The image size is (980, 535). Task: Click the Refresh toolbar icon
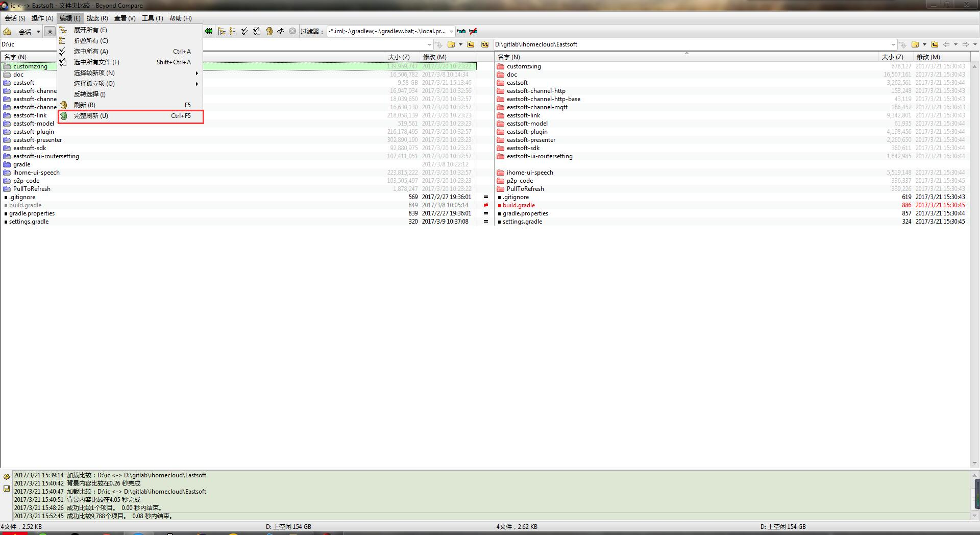(x=269, y=31)
